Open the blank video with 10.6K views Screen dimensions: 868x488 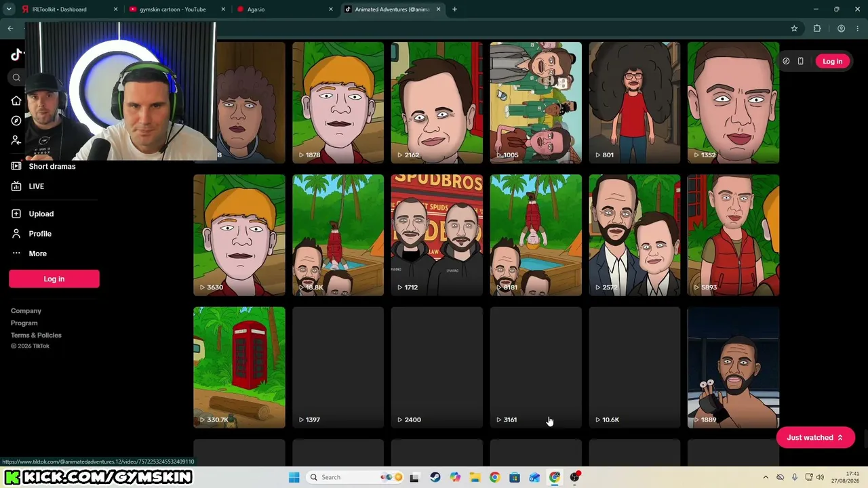pos(635,367)
